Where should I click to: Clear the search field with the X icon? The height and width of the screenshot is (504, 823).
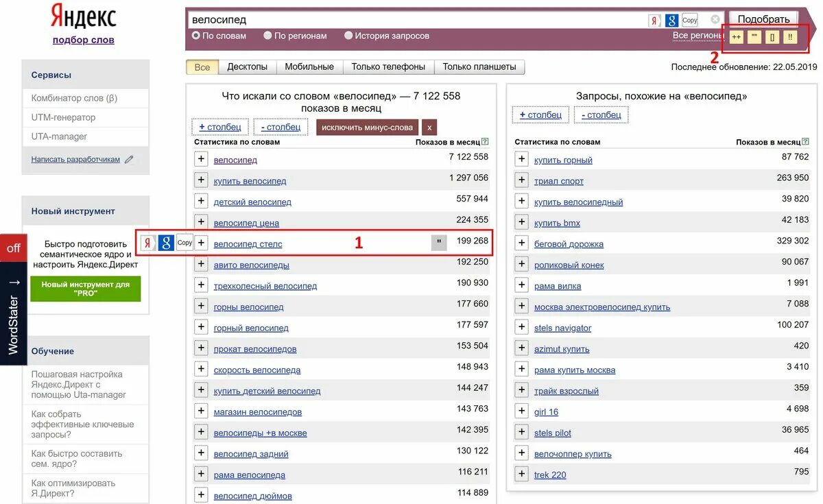(715, 20)
